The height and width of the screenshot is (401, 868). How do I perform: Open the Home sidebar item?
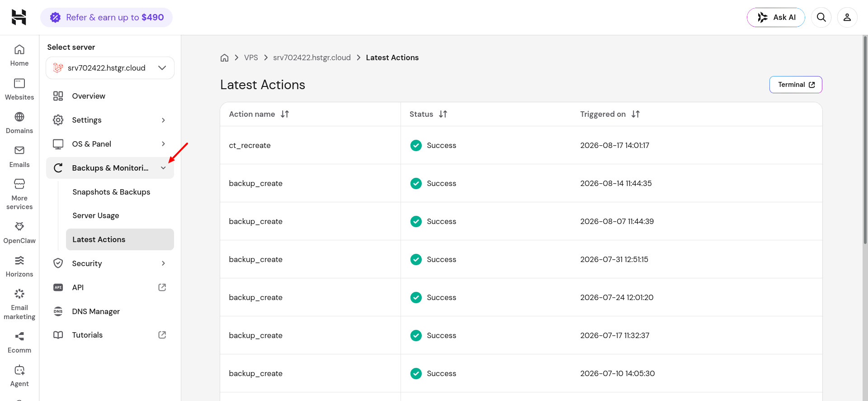coord(19,56)
